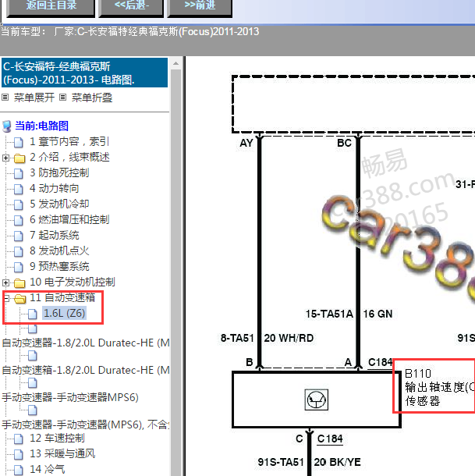Expand the 10 电子发动机控制 folder
This screenshot has height=476, width=475.
(x=5, y=282)
